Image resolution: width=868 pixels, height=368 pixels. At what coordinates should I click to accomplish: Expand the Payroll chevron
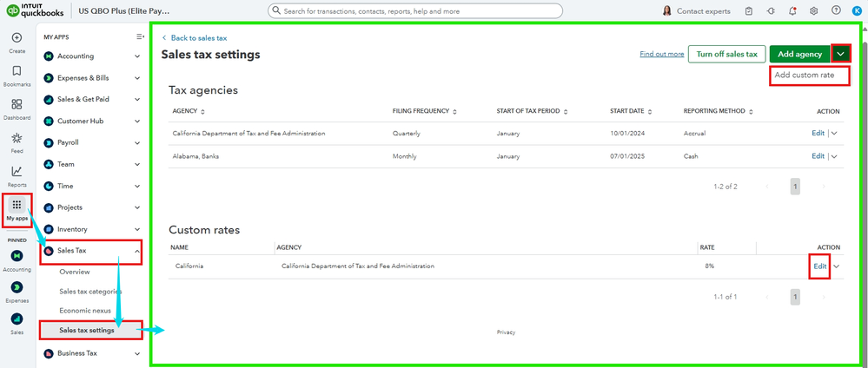click(137, 142)
